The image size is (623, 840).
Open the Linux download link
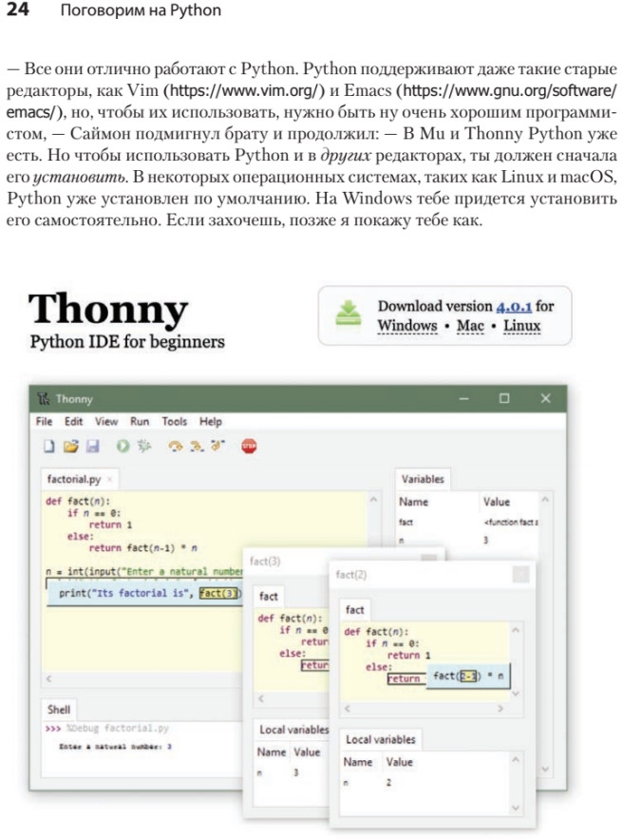click(521, 326)
